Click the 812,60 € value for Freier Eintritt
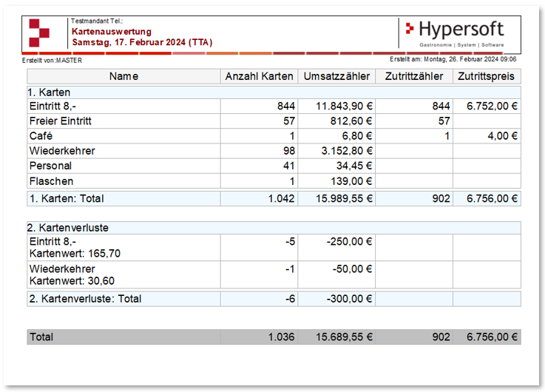Image resolution: width=545 pixels, height=392 pixels. coord(351,121)
